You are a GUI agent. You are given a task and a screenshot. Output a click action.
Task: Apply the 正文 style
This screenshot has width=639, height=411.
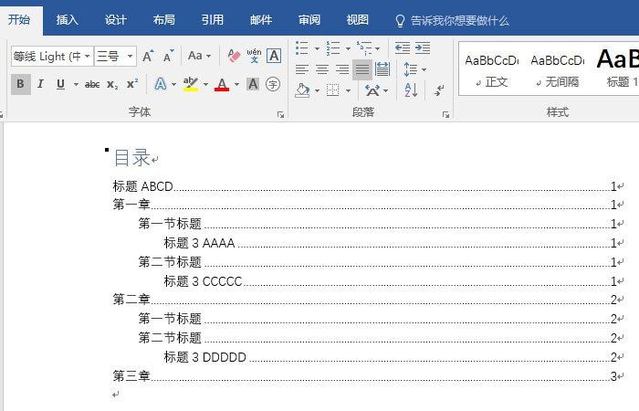[491, 70]
